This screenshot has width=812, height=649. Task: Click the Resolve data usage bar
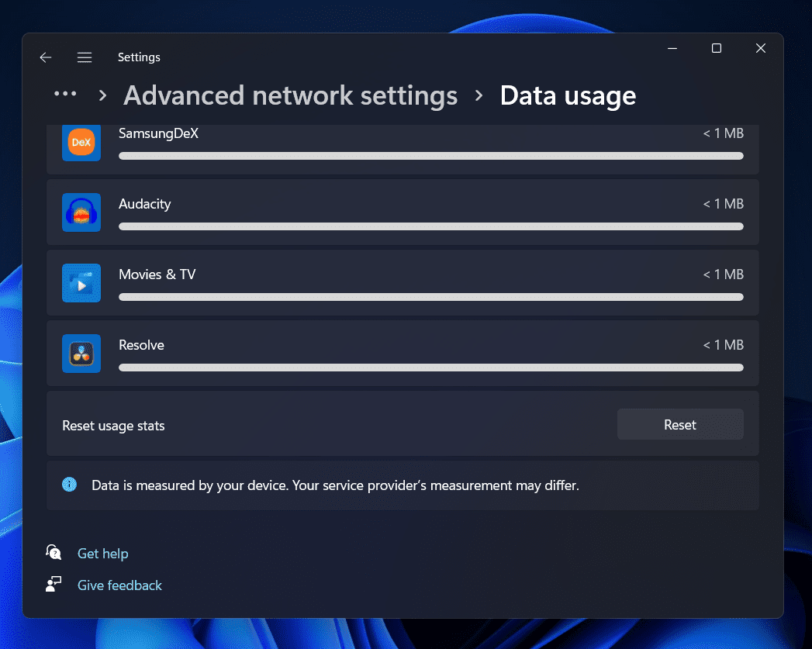click(430, 368)
